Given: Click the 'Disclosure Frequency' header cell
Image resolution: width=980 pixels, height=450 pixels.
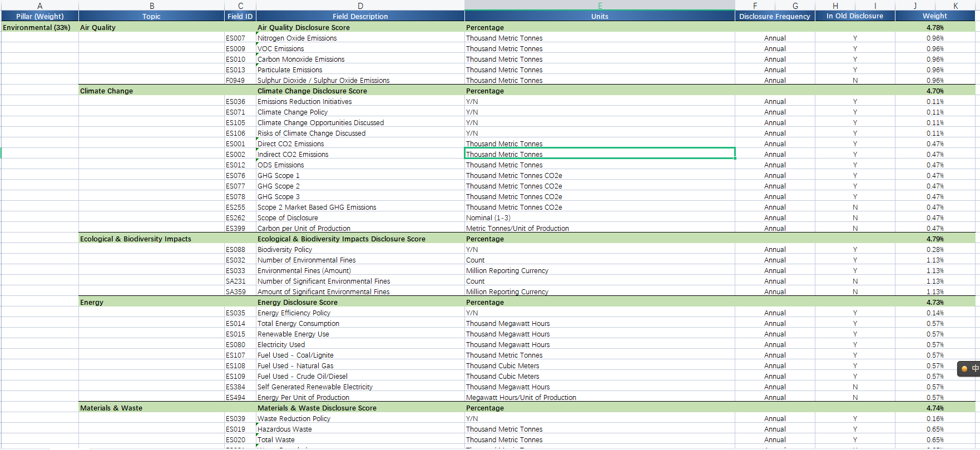Looking at the screenshot, I should coord(775,16).
